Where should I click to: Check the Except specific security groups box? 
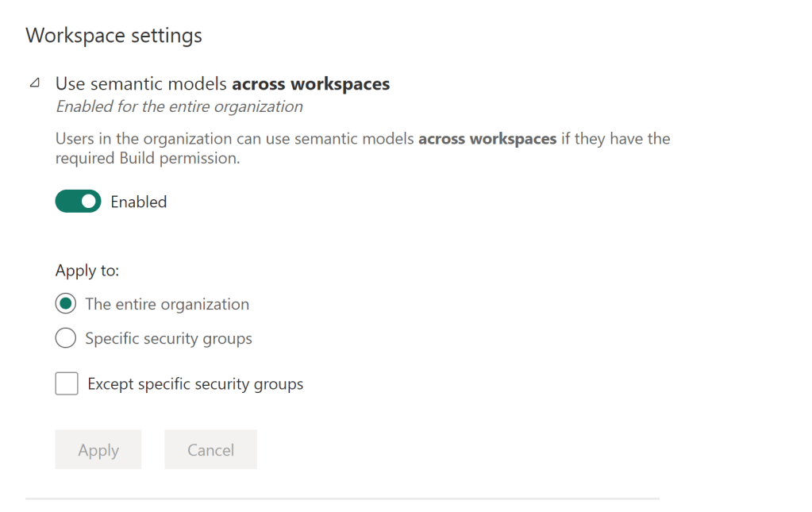(67, 384)
